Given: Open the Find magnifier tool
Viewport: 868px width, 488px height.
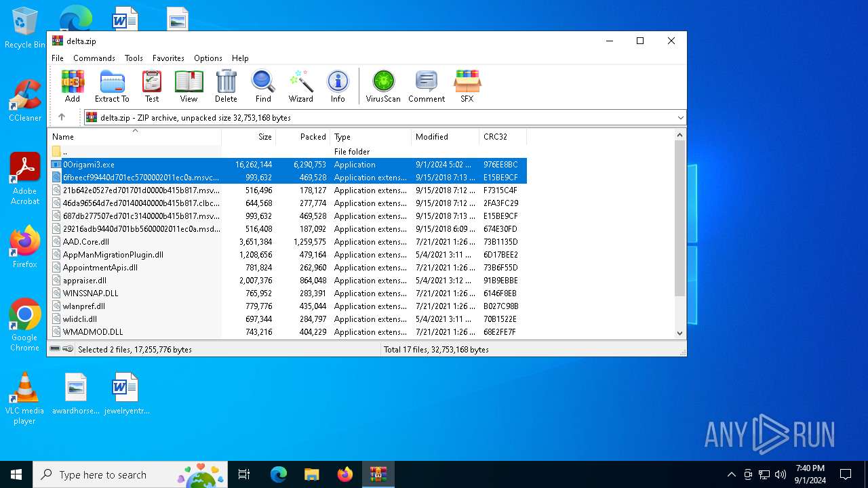Looking at the screenshot, I should (263, 86).
